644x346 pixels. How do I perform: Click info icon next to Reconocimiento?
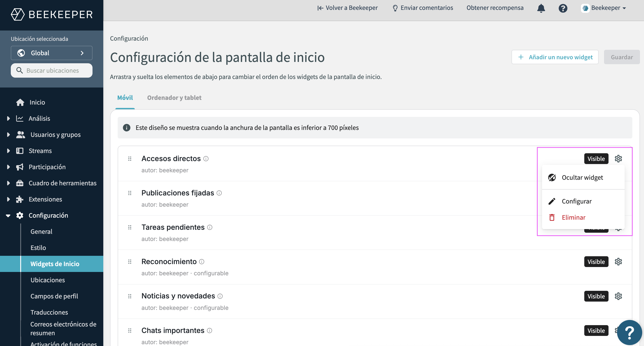(x=202, y=262)
